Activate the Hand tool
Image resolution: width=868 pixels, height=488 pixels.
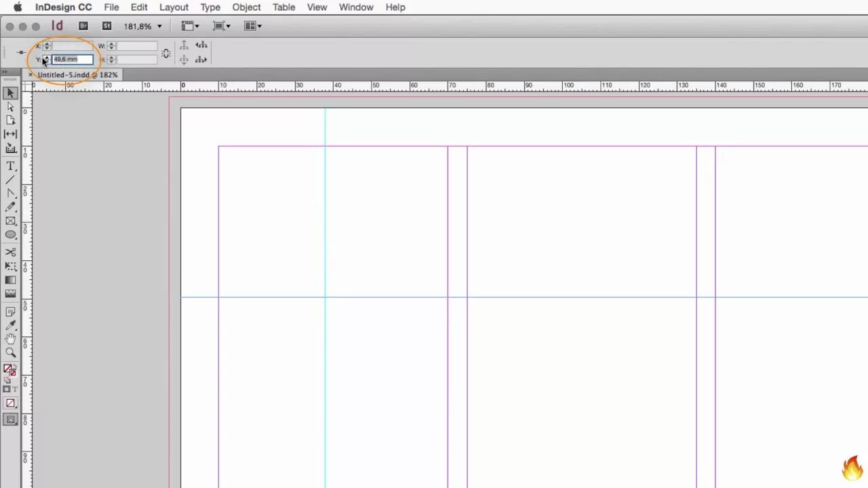[x=10, y=339]
